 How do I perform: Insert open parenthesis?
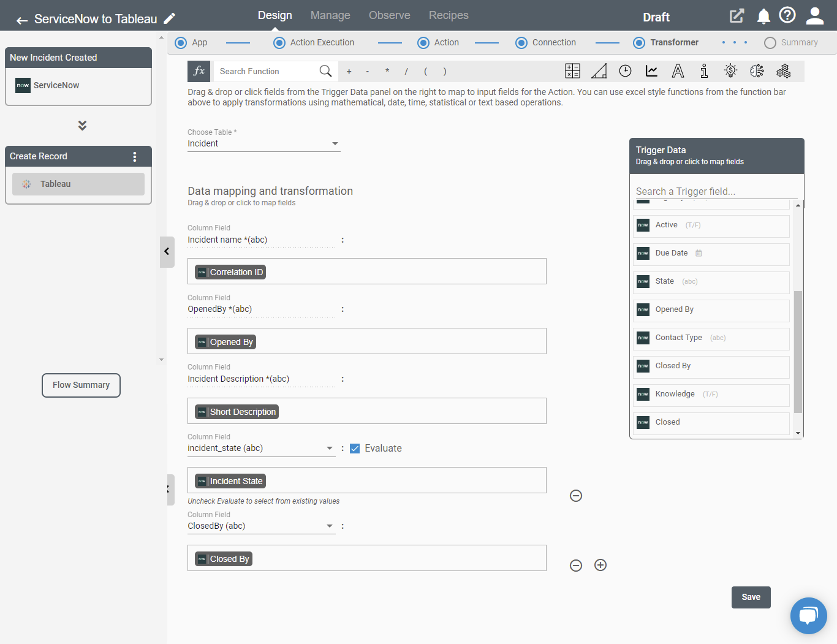point(425,72)
